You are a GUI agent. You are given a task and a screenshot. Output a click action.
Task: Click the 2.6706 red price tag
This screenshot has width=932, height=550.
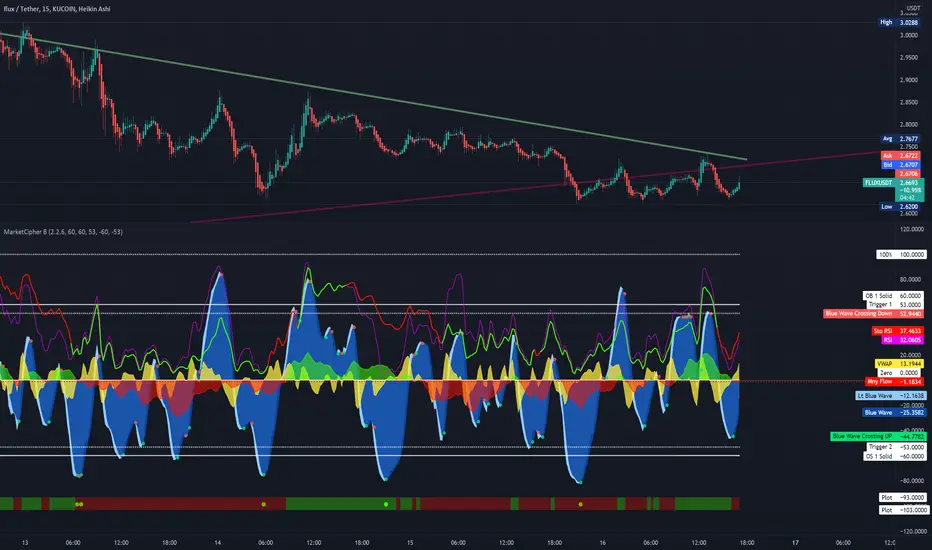click(908, 174)
